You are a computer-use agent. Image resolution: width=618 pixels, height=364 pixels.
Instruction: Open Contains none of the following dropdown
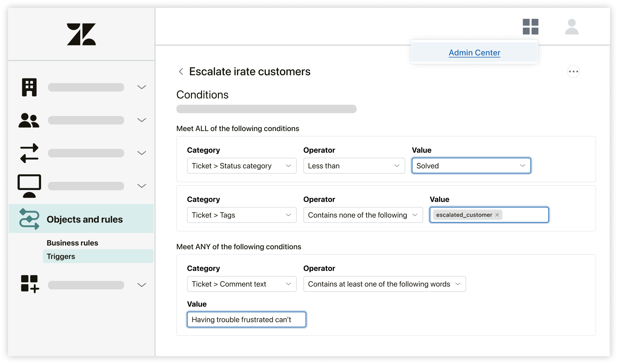tap(363, 215)
